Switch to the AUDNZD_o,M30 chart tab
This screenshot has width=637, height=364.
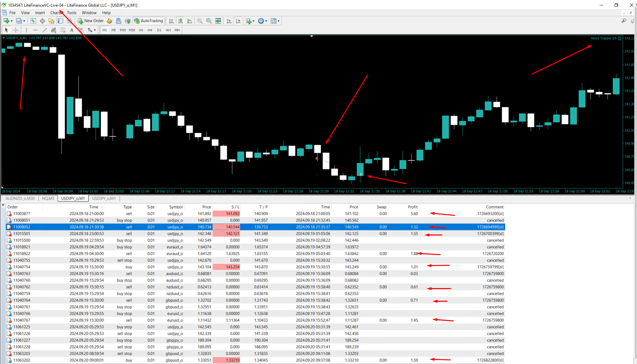coord(20,198)
